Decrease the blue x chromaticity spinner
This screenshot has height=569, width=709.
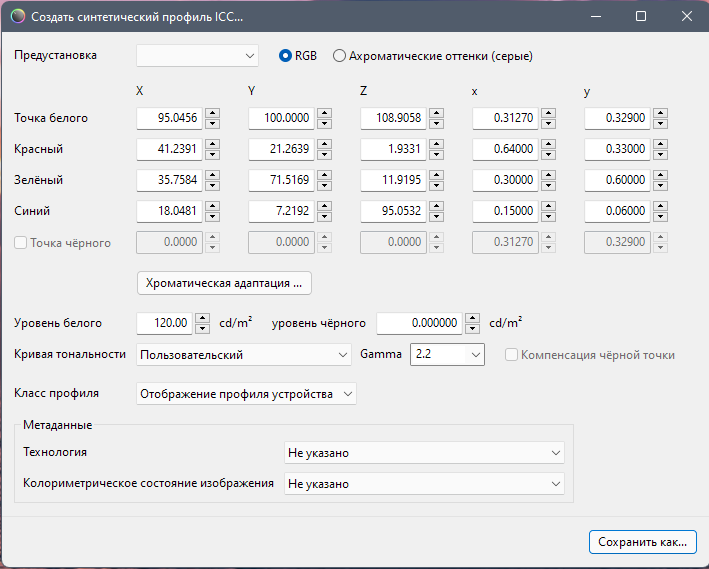pos(548,217)
